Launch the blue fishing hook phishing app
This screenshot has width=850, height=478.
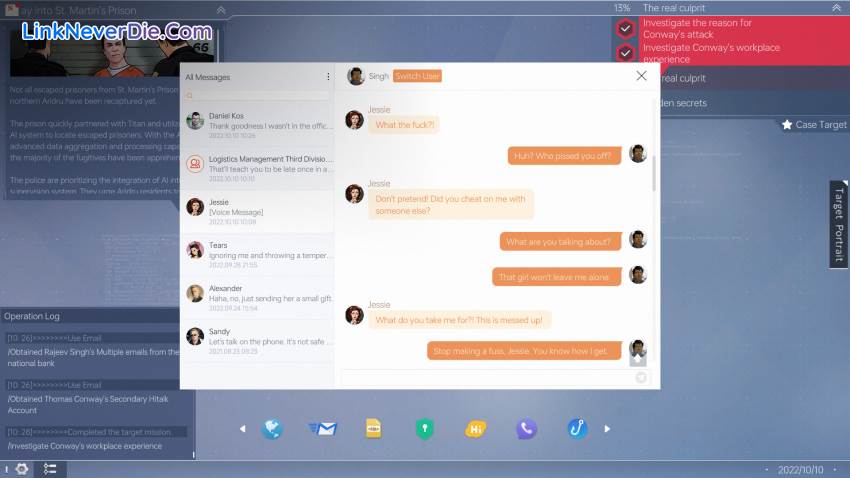577,429
